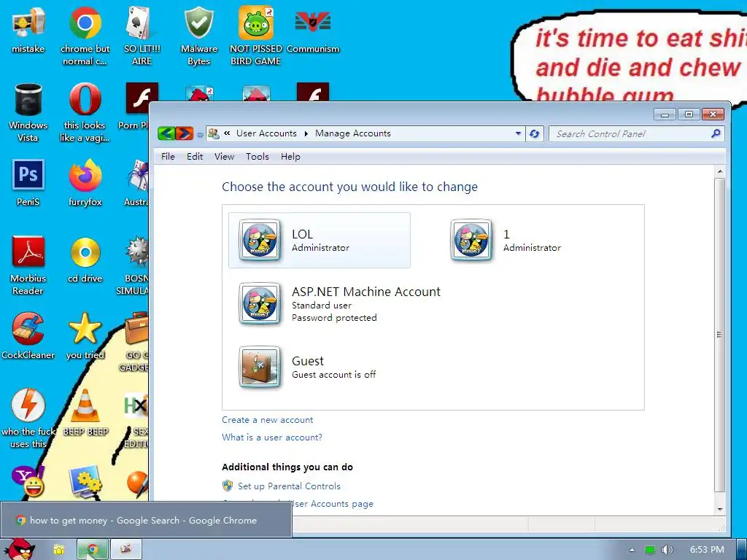Open the Edit menu
Image resolution: width=747 pixels, height=560 pixels.
(x=195, y=157)
